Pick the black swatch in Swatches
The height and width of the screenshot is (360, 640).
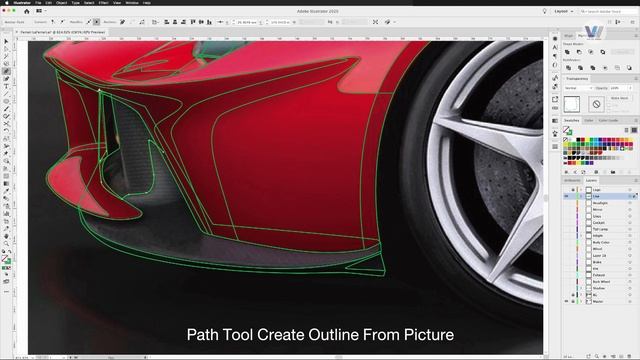578,140
